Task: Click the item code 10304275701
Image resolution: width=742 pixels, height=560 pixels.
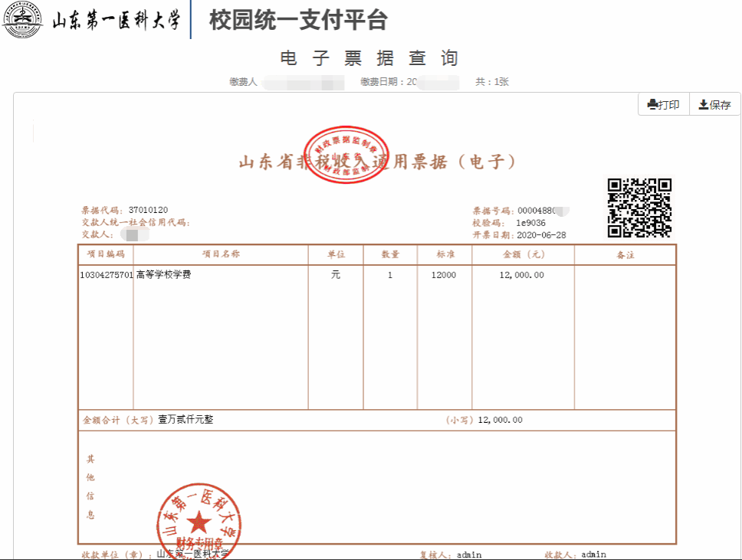Action: pyautogui.click(x=107, y=275)
